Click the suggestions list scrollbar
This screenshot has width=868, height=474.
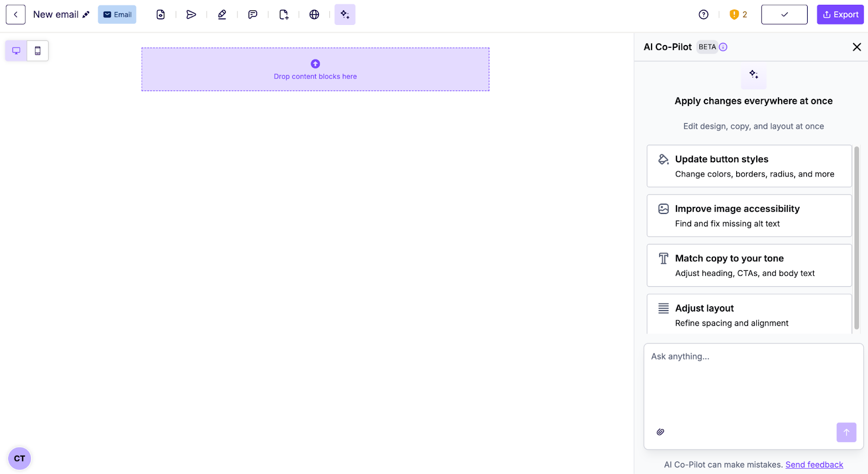pyautogui.click(x=857, y=238)
